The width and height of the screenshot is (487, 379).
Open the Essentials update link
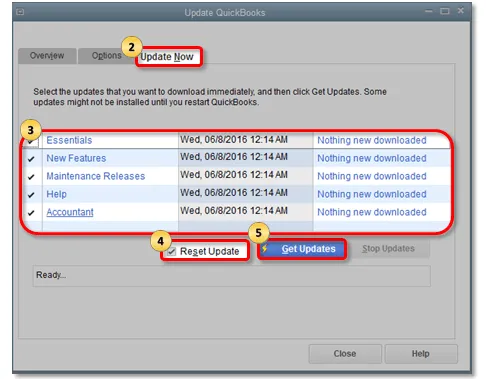coord(69,140)
